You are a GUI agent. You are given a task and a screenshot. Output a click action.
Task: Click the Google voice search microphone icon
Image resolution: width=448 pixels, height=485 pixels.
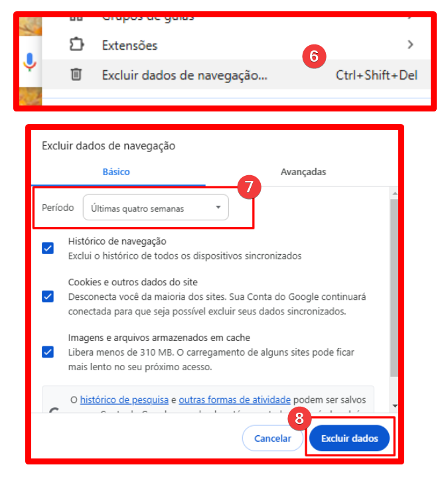click(30, 62)
